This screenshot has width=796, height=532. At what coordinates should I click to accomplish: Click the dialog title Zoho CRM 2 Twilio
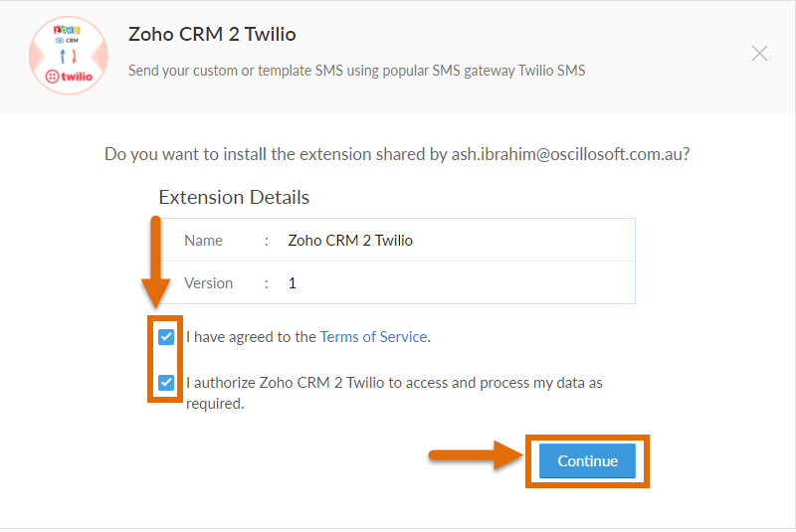pos(212,34)
